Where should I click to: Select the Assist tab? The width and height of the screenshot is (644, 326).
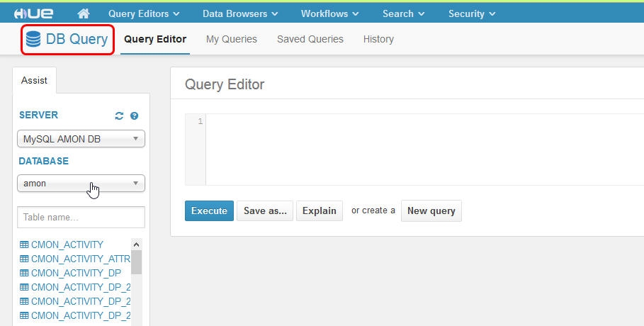tap(35, 80)
